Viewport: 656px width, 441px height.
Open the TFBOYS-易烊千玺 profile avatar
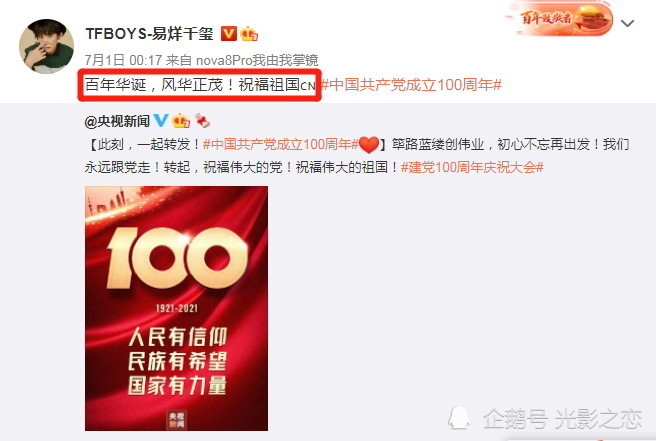[x=46, y=46]
